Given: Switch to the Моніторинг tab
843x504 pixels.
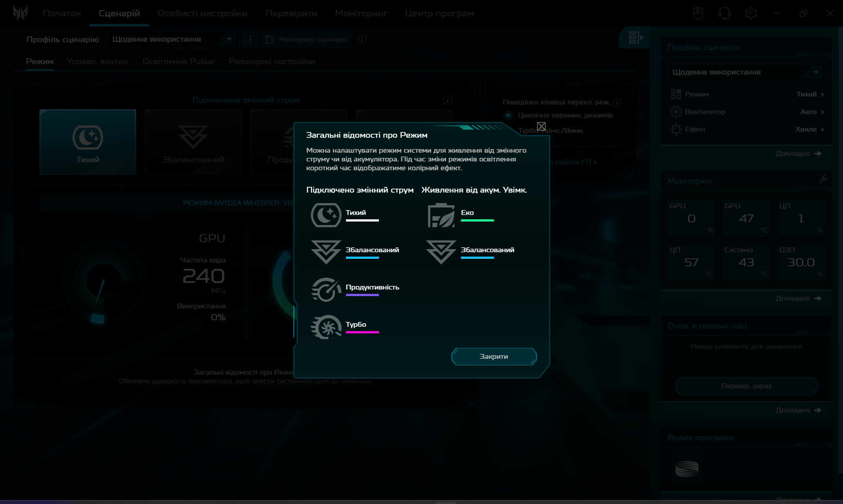Looking at the screenshot, I should pos(361,13).
